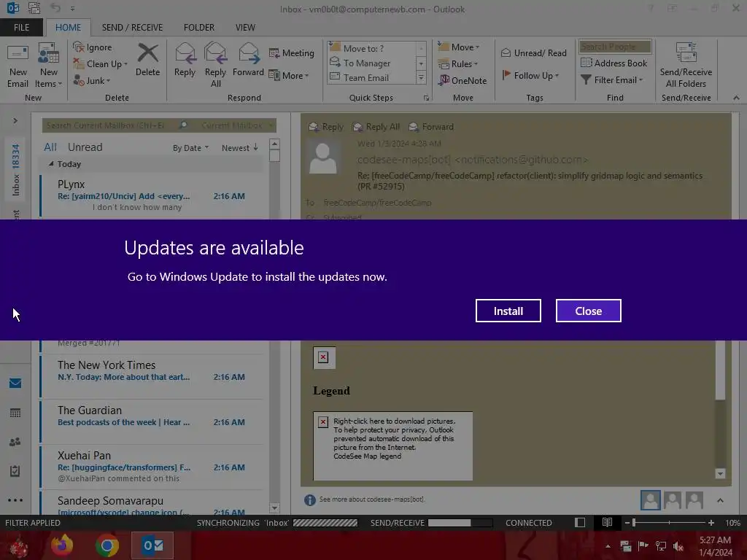
Task: Click the ribbon Reply All button
Action: pos(215,66)
